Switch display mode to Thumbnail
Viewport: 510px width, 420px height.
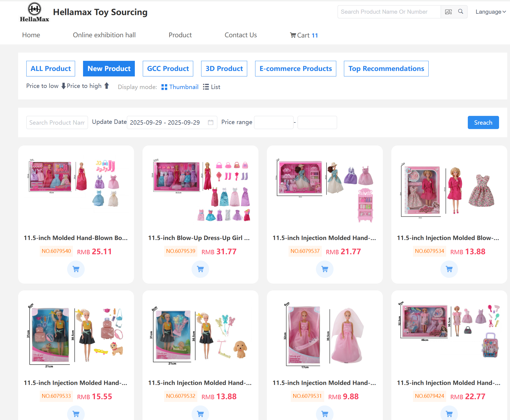click(180, 87)
